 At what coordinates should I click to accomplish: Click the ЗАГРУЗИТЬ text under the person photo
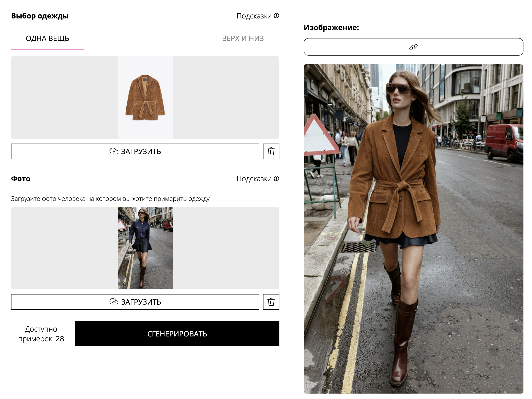[x=141, y=302]
